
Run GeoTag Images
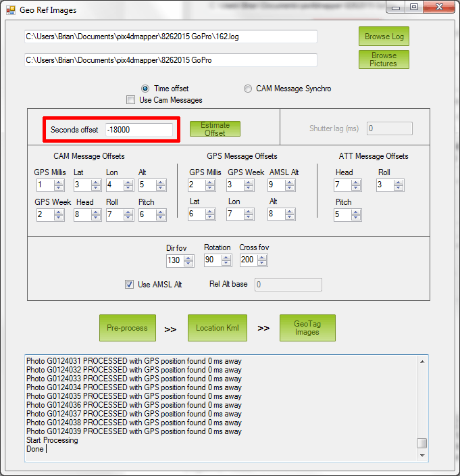307,328
